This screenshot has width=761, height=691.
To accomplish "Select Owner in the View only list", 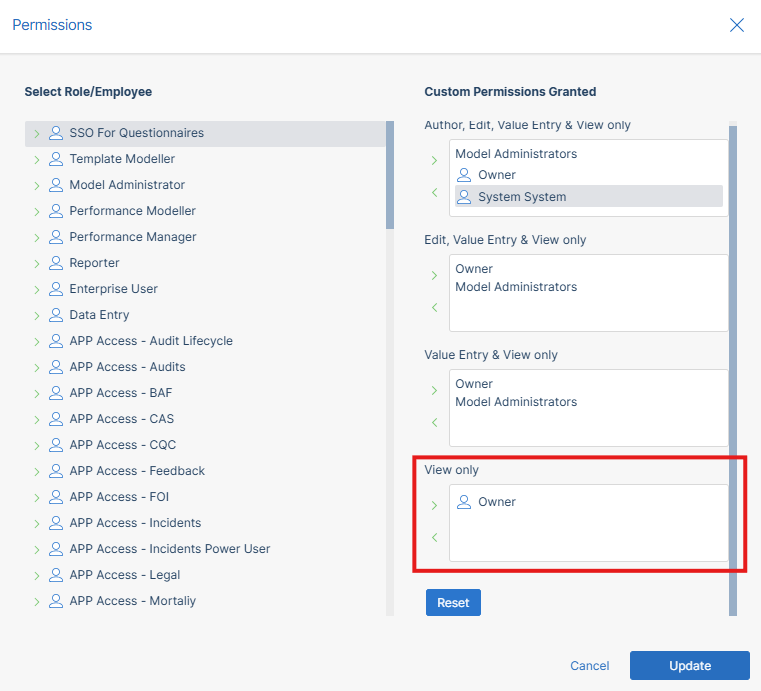I will pos(496,502).
